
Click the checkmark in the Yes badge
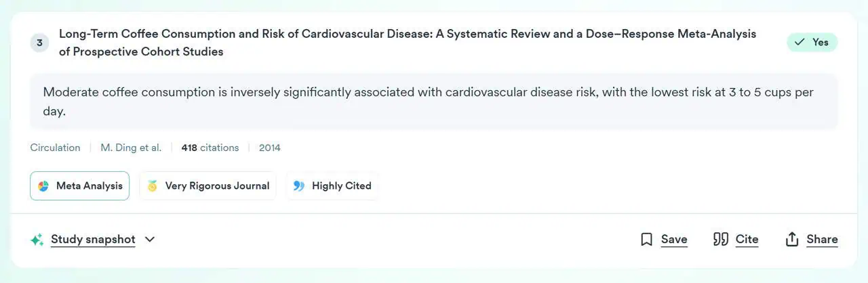tap(800, 43)
